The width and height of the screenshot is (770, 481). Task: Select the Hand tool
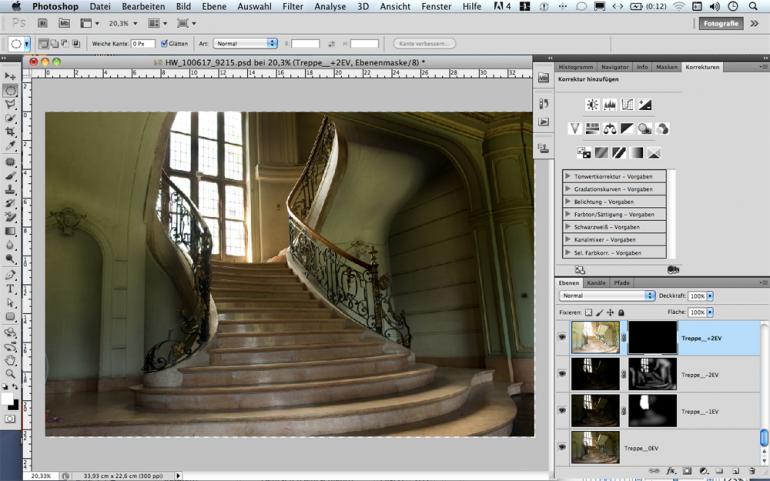(10, 360)
